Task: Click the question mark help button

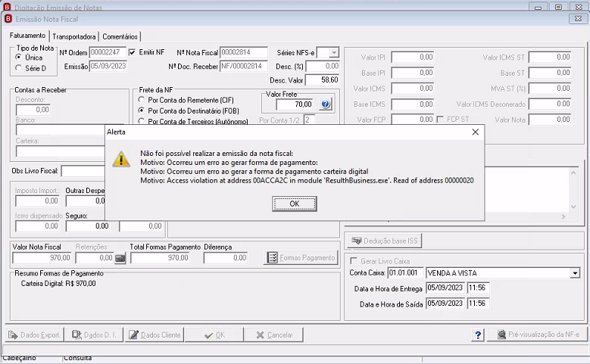Action: pos(478,334)
